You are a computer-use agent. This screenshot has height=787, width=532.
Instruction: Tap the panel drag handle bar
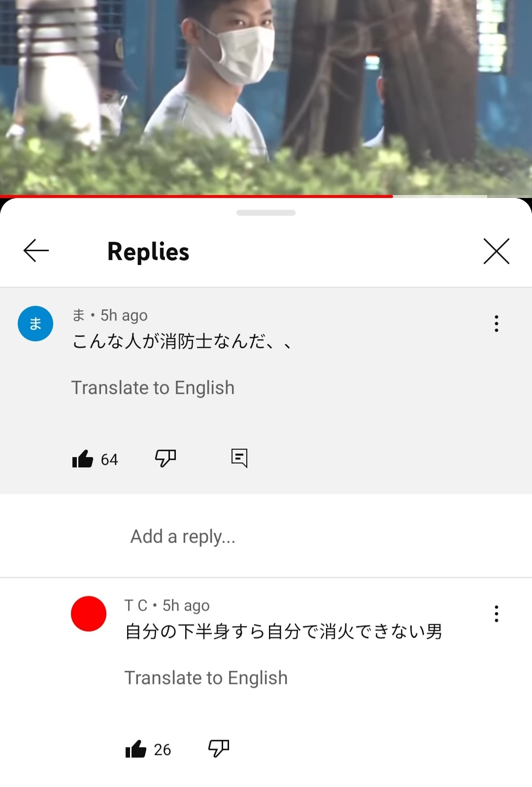pos(266,213)
